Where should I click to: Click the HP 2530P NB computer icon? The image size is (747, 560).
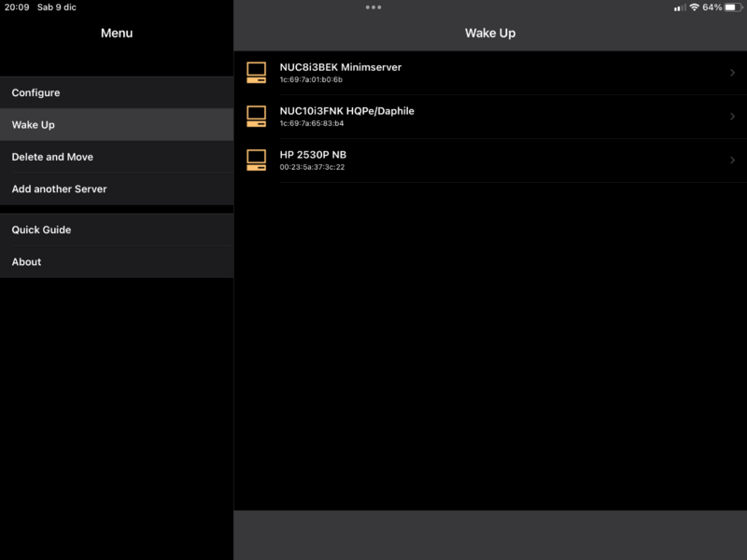pyautogui.click(x=256, y=160)
